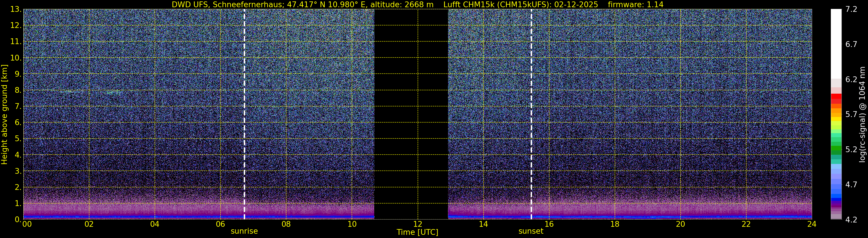
Task: Click the black data gap region around 12 UTC
Action: pyautogui.click(x=411, y=114)
